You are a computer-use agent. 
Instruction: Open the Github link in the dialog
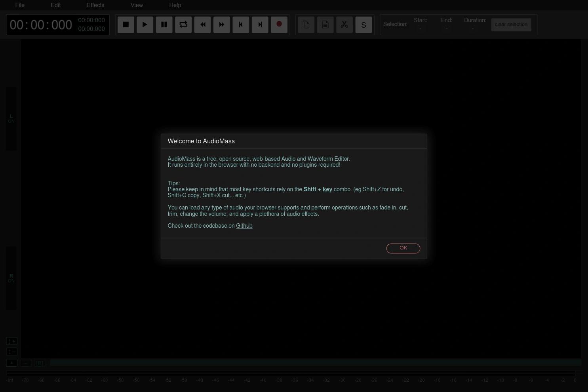[x=244, y=226]
